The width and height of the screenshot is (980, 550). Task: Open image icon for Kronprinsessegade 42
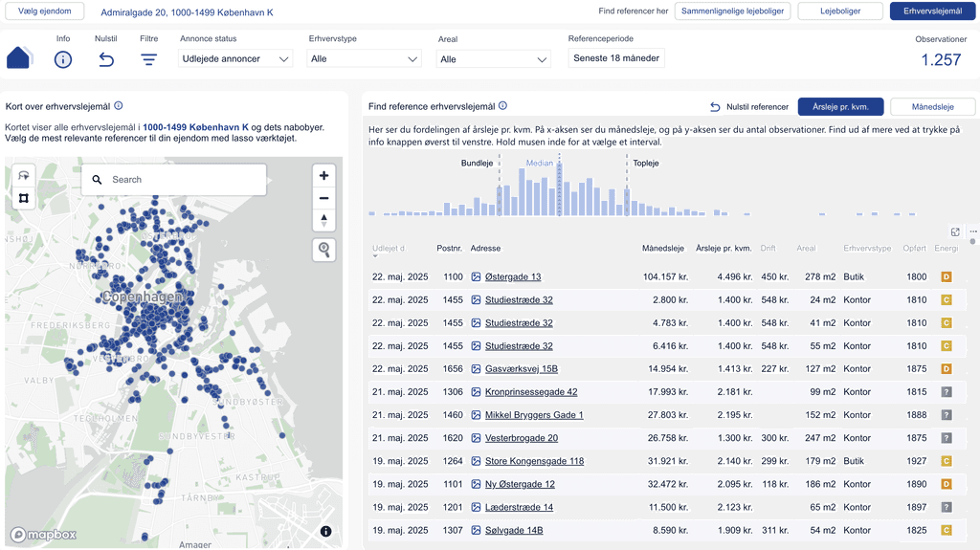click(x=477, y=391)
